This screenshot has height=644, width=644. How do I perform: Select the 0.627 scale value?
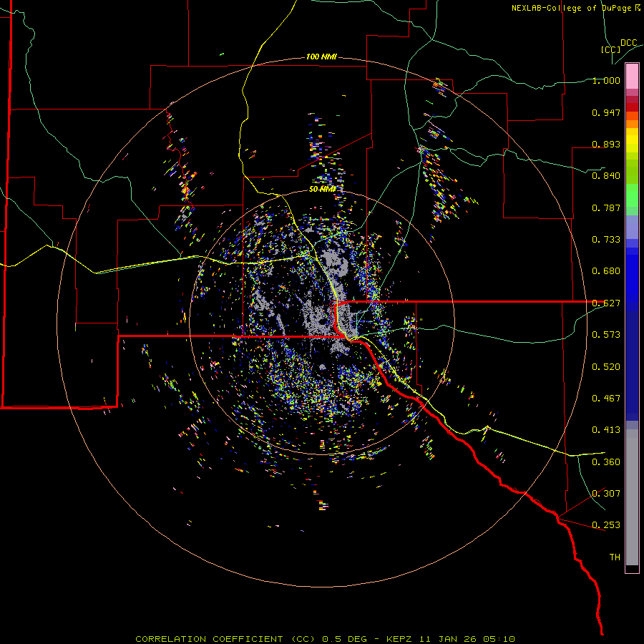606,303
